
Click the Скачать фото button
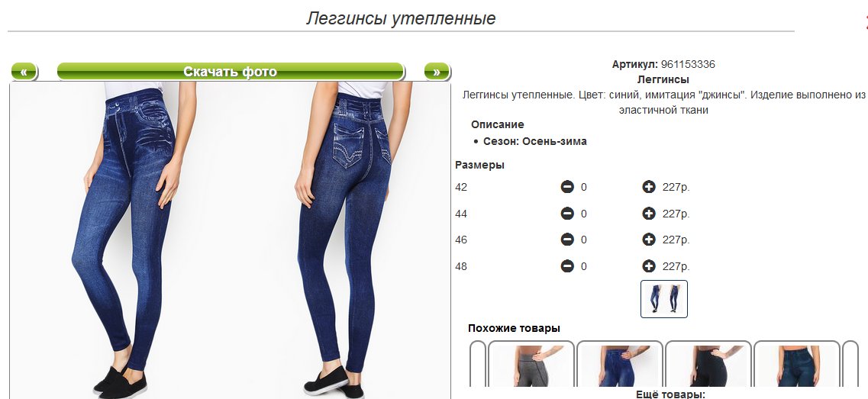[231, 72]
